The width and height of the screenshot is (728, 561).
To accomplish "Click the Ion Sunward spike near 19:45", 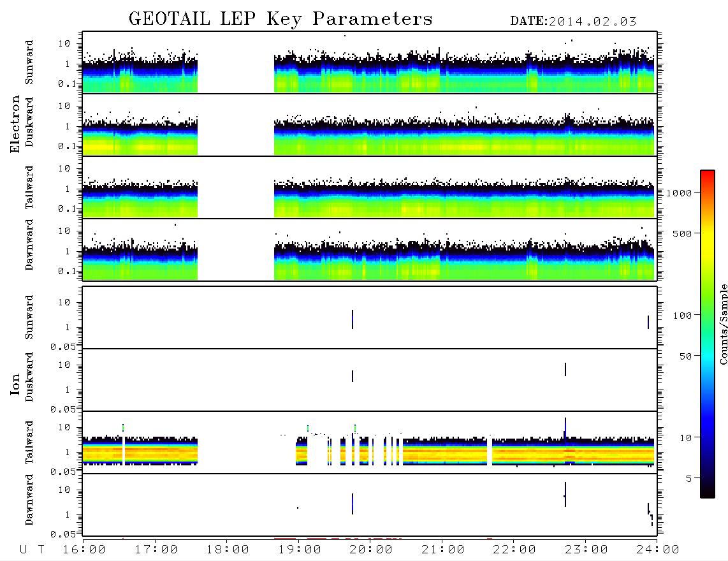I will pos(353,319).
